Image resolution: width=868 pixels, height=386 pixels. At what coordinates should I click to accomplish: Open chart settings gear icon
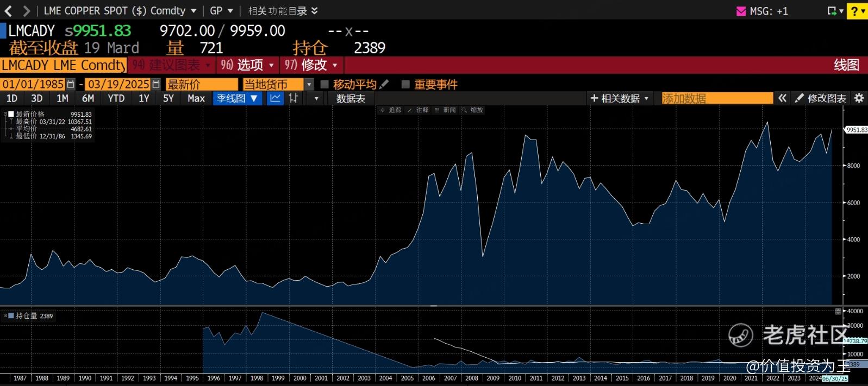(859, 98)
